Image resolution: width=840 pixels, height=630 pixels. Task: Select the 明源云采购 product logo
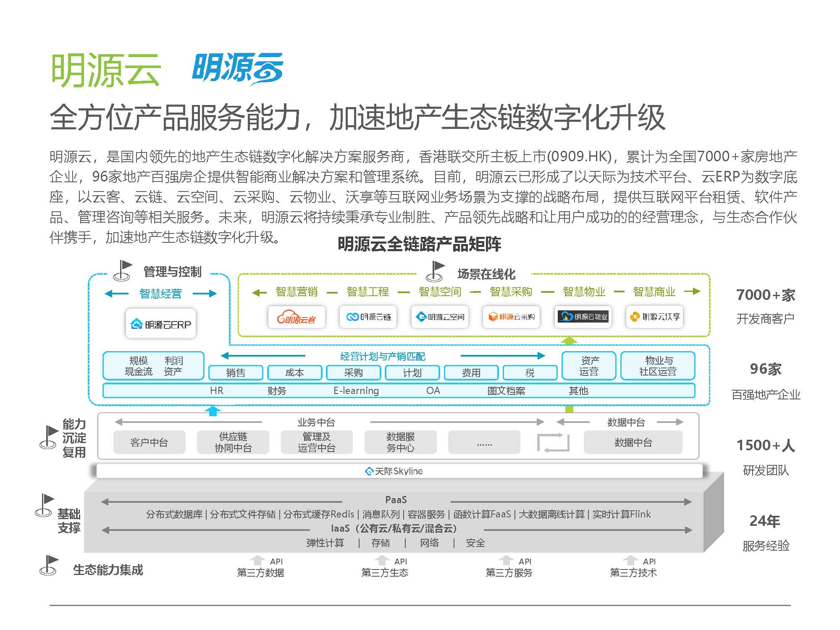[511, 317]
